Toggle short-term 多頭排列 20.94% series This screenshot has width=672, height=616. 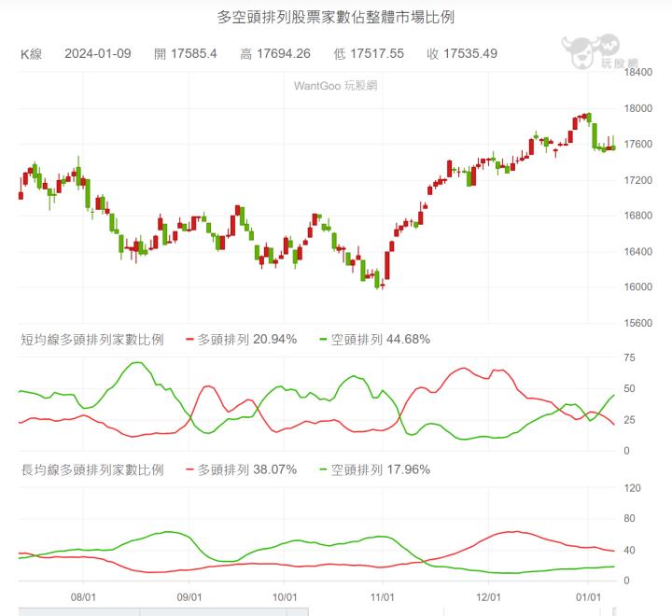(x=247, y=340)
